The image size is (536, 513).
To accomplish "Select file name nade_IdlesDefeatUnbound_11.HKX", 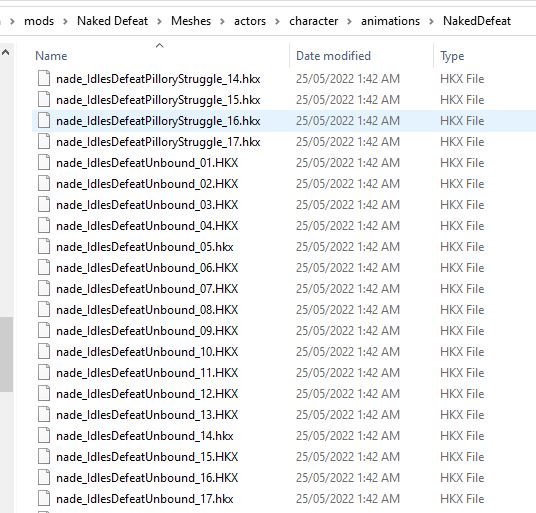I will [147, 373].
